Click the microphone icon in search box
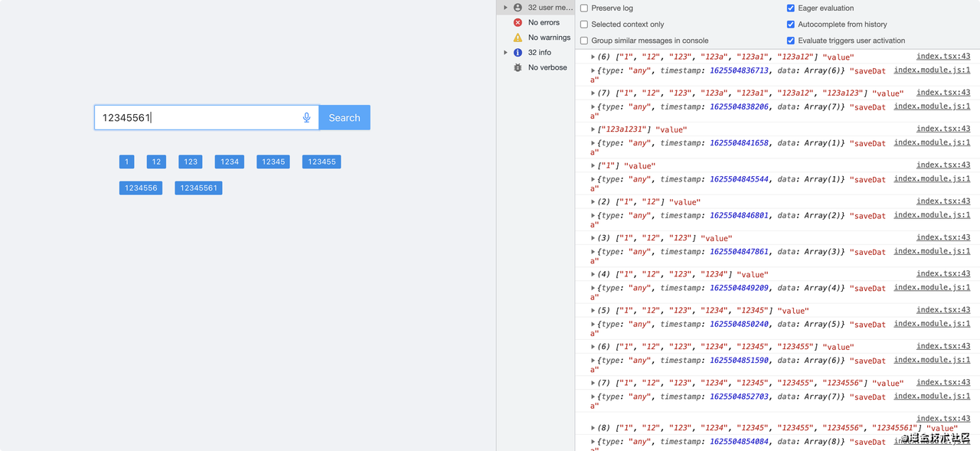The width and height of the screenshot is (980, 451). tap(307, 117)
